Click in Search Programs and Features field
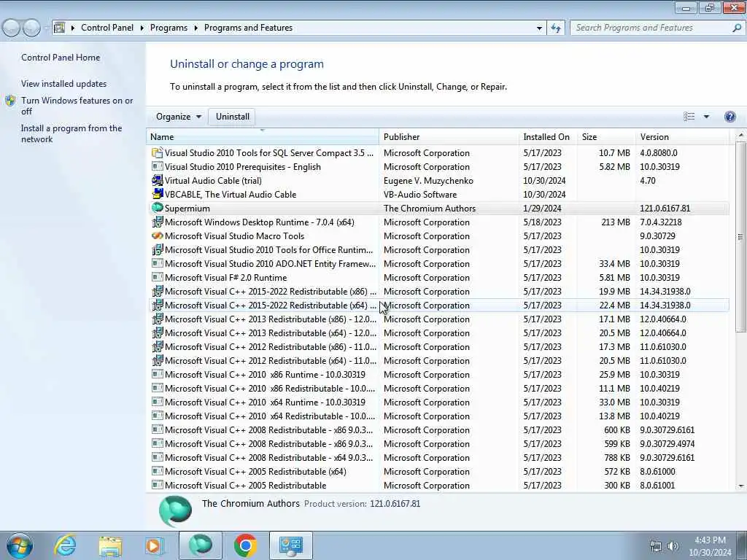Image resolution: width=747 pixels, height=560 pixels. tap(651, 28)
